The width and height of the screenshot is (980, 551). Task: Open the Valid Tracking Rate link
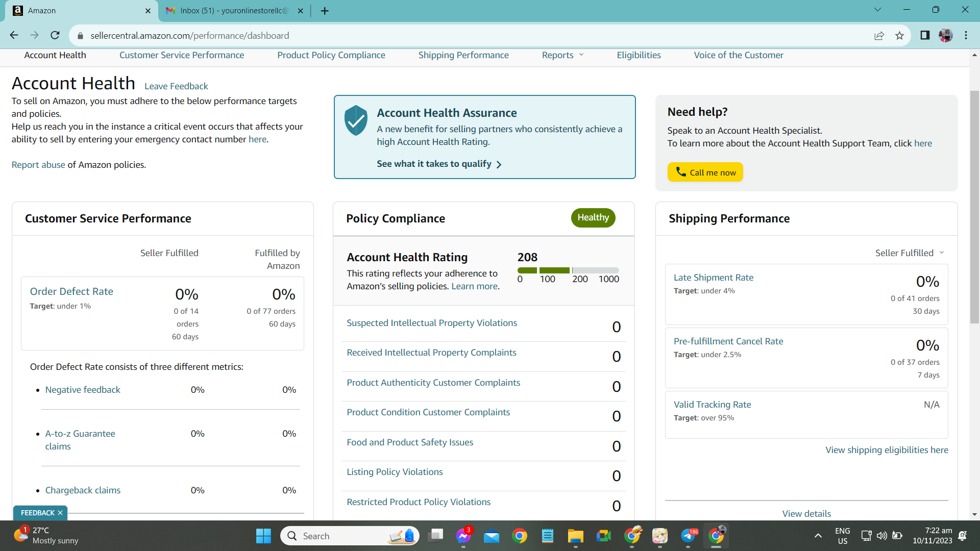click(712, 405)
